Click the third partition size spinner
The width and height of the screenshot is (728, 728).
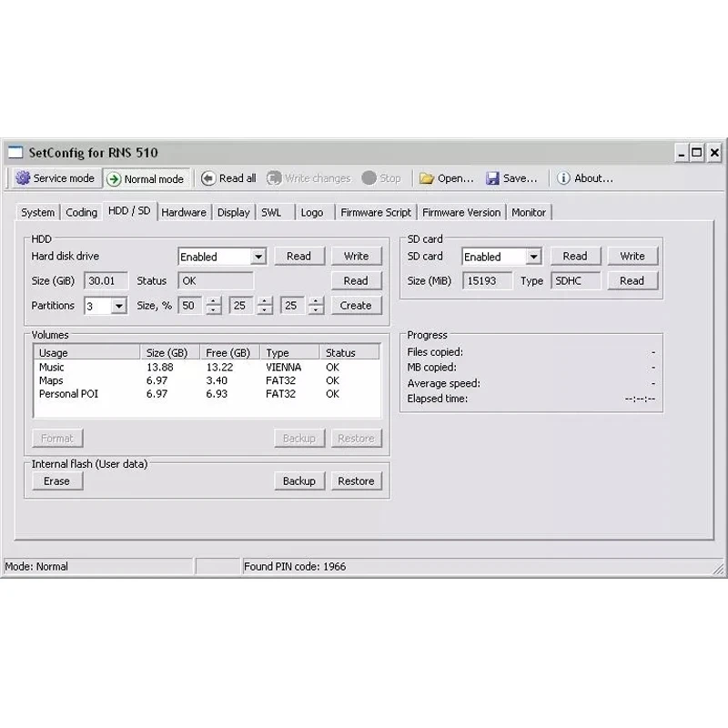click(x=316, y=306)
